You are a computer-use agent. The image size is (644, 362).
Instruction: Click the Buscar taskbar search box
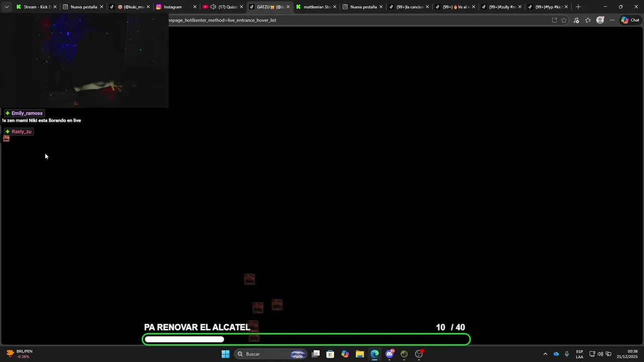pyautogui.click(x=271, y=354)
